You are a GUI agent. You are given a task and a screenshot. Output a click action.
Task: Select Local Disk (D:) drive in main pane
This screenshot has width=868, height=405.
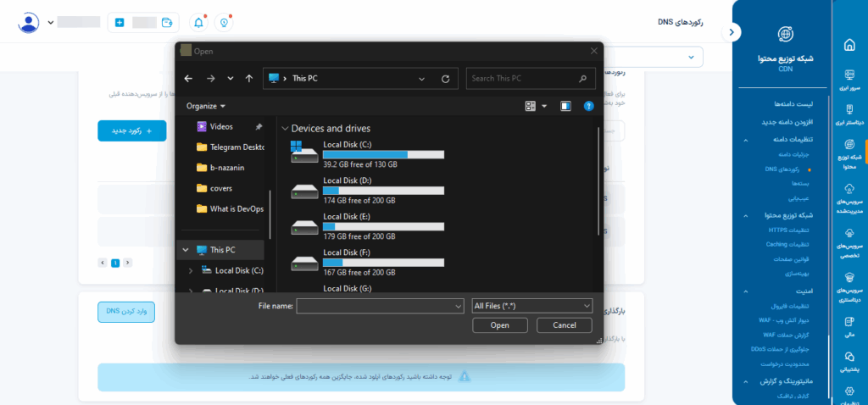368,191
